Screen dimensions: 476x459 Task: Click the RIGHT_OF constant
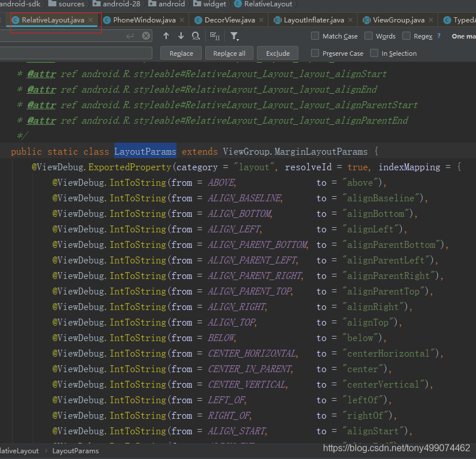[229, 415]
